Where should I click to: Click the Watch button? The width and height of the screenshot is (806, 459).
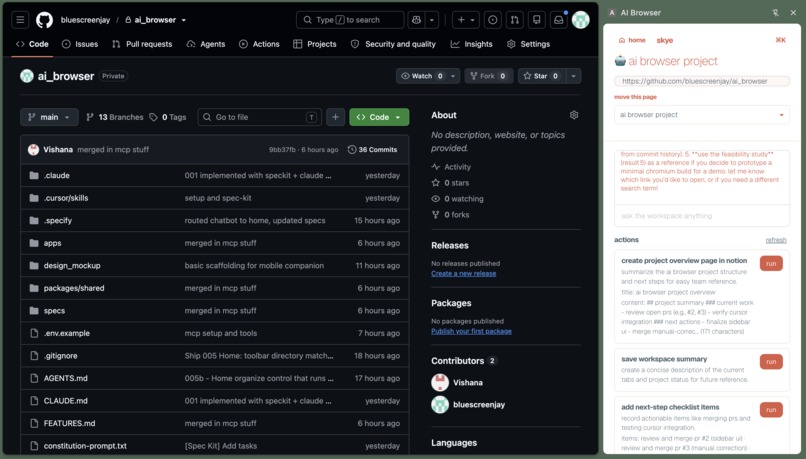(422, 76)
